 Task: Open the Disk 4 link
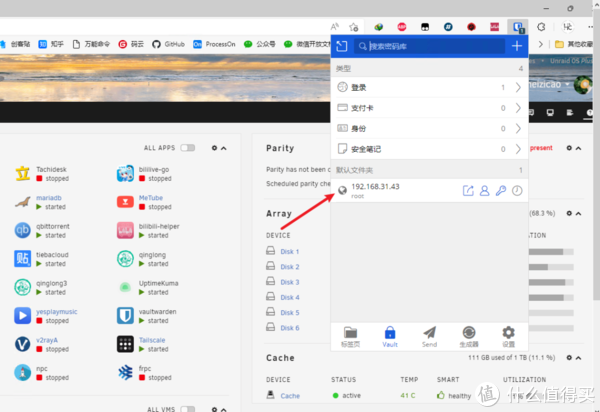[x=290, y=297]
